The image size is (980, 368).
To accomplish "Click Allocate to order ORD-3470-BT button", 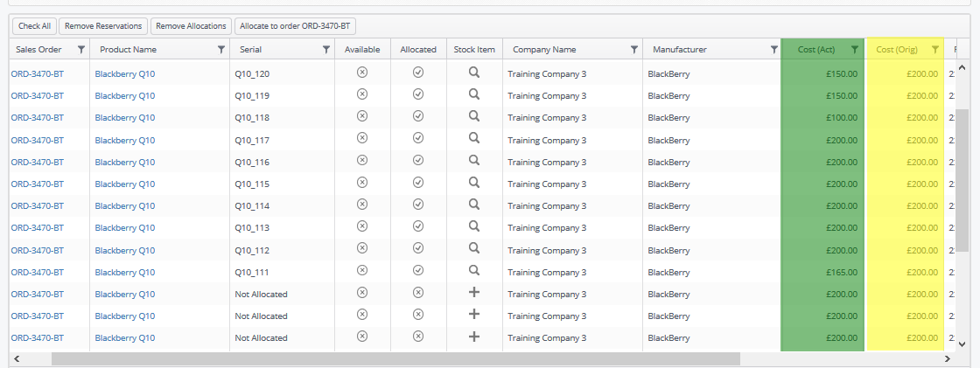I will (295, 26).
